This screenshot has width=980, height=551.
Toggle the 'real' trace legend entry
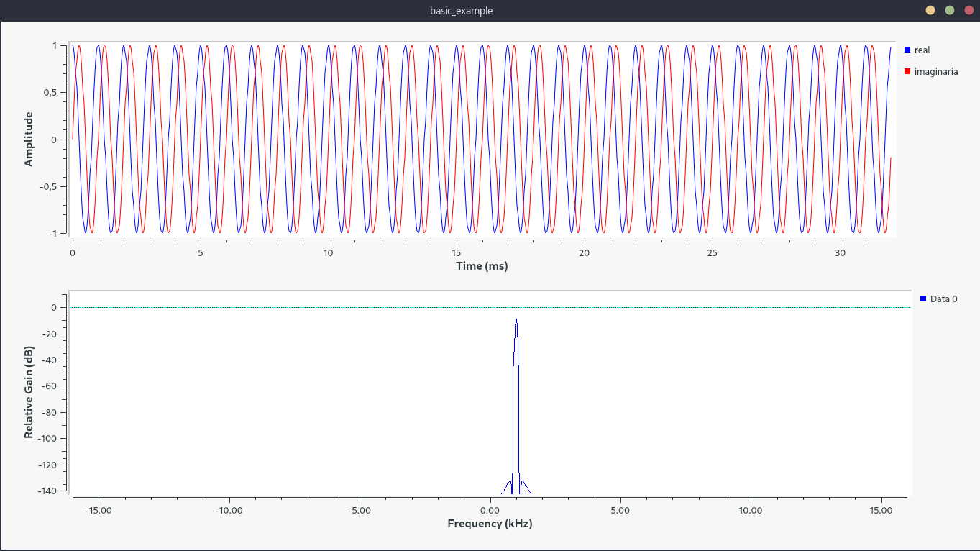pyautogui.click(x=917, y=50)
